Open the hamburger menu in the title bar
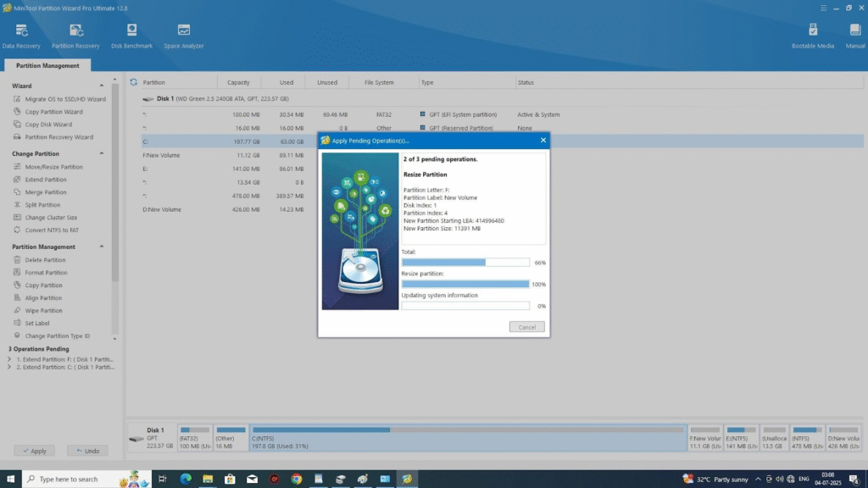 click(x=823, y=8)
